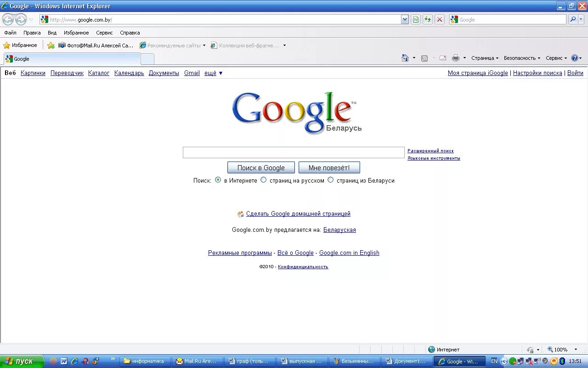Click the Add to Favorites Bar star-arrow icon
This screenshot has width=588, height=368.
(x=51, y=45)
